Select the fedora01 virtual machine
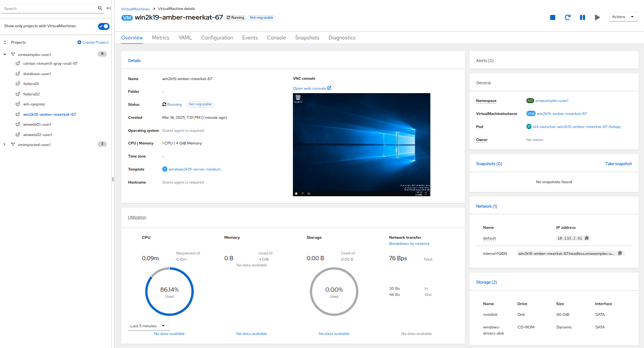Screen dimensions: 644x348 pyautogui.click(x=31, y=84)
